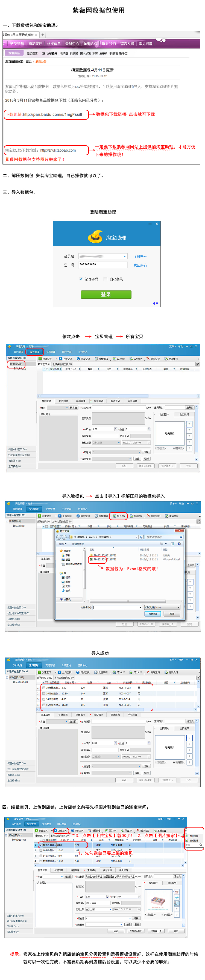The width and height of the screenshot is (205, 980).
Task: Open 定时上架 dropdown in empty-list assistant window
Action: click(119, 442)
